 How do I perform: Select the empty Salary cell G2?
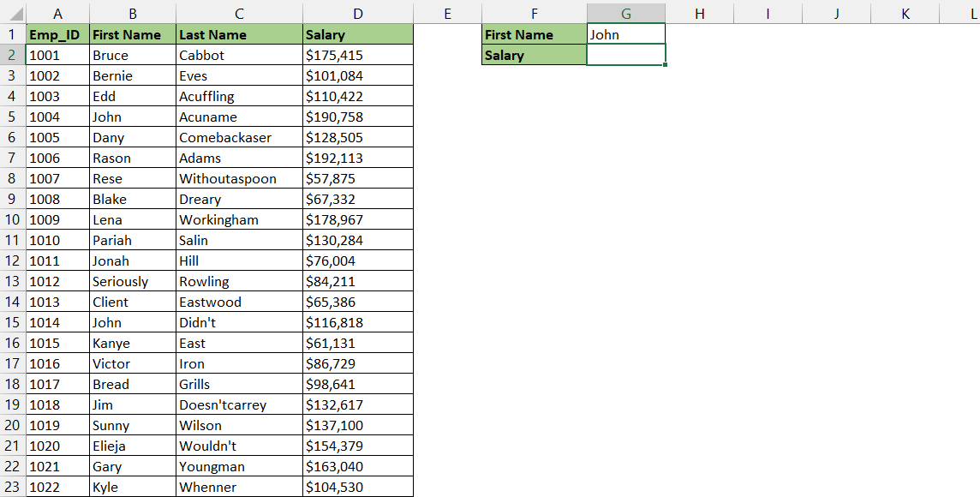[626, 55]
